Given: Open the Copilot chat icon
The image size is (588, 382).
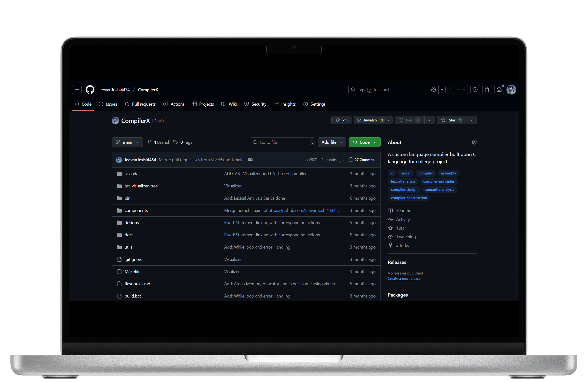Looking at the screenshot, I should [433, 90].
